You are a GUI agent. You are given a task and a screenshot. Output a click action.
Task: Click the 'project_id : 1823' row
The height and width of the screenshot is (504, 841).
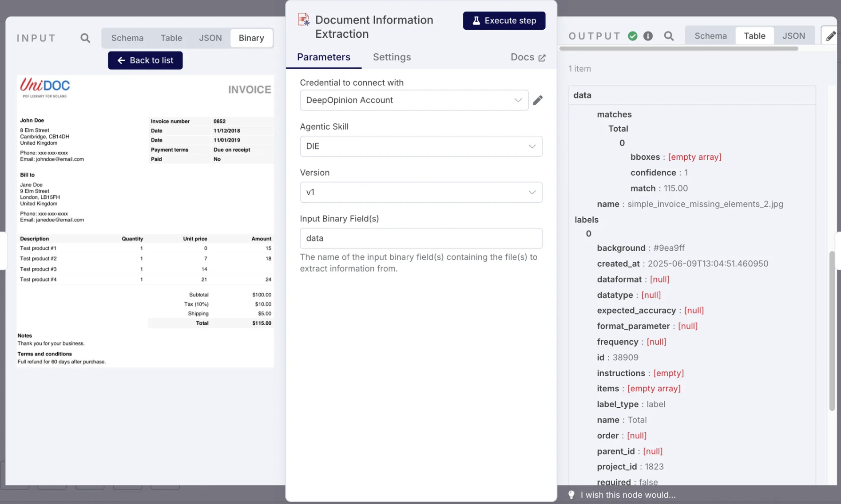click(x=630, y=467)
